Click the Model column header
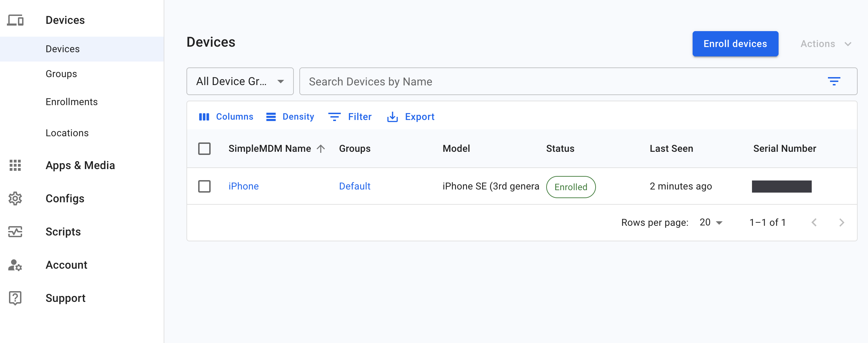 pos(456,149)
